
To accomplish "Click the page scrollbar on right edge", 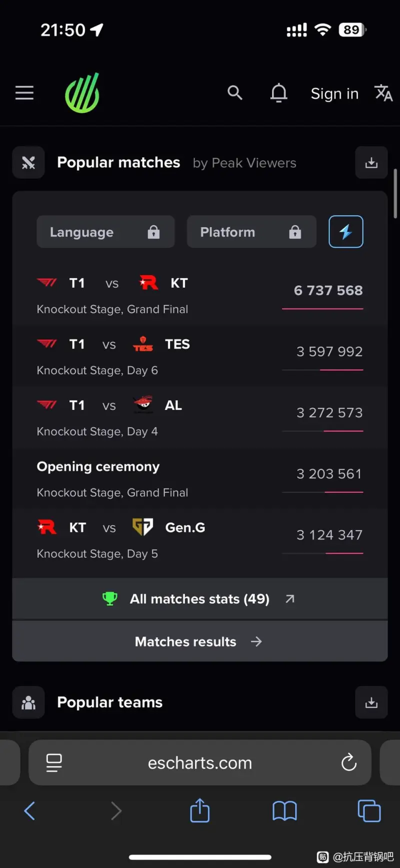I will click(395, 194).
